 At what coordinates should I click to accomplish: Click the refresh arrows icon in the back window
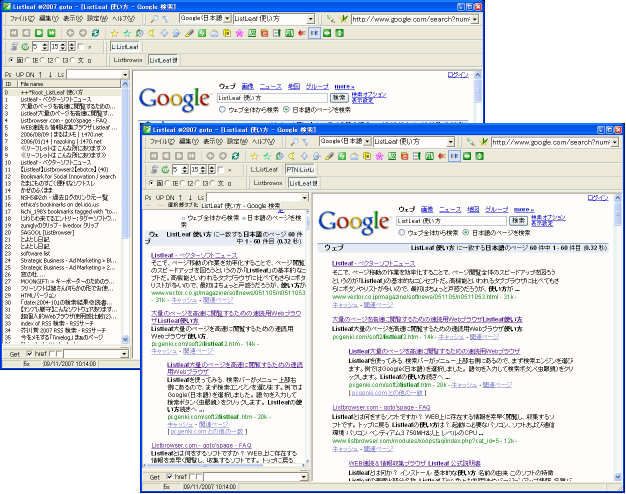click(95, 33)
